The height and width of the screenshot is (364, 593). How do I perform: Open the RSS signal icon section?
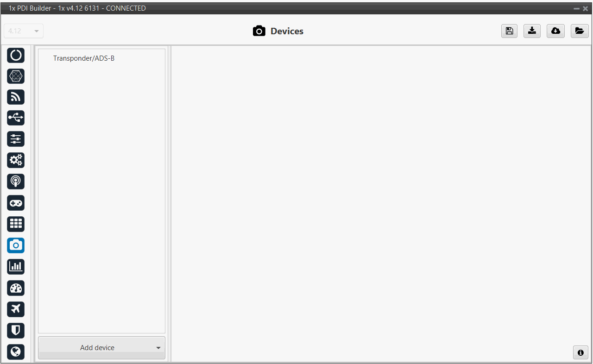click(16, 97)
